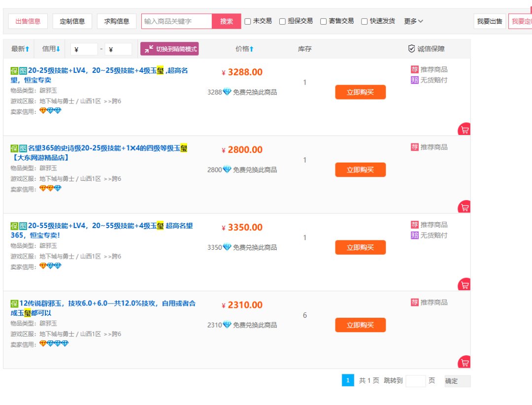
Task: Open the 求购信息 tab
Action: pyautogui.click(x=117, y=21)
